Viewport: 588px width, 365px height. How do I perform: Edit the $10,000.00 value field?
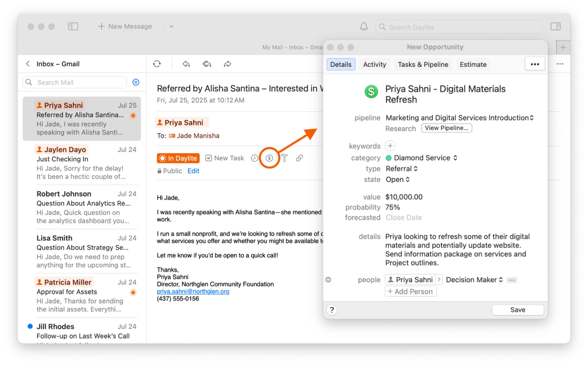pos(404,197)
